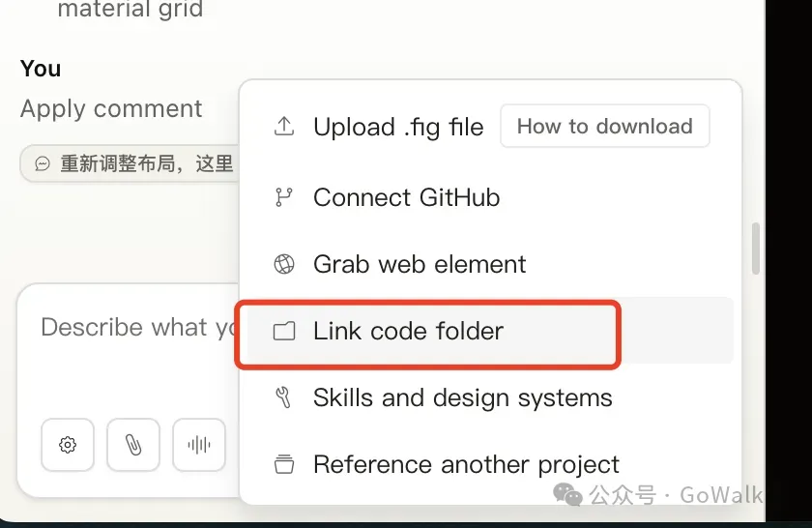Attach a file using the paperclip button
This screenshot has height=528, width=812.
(133, 445)
